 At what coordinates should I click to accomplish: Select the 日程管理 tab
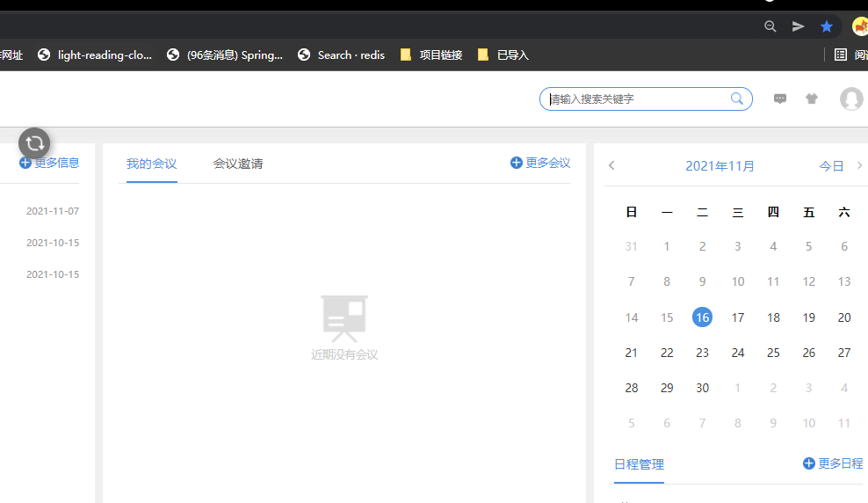[639, 464]
